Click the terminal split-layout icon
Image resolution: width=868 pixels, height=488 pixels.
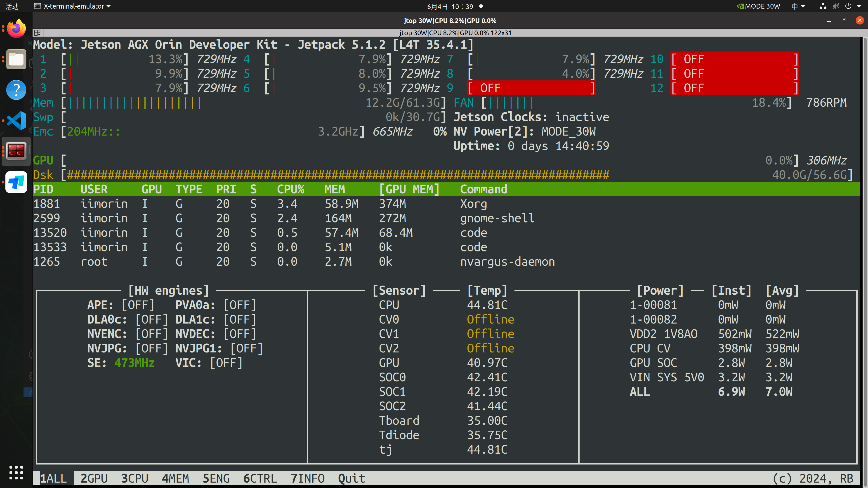[37, 33]
